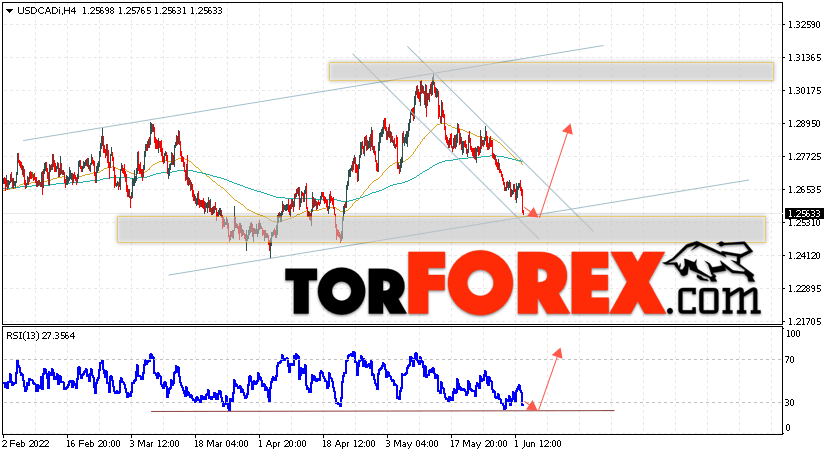Select the 1.27725 price axis label
Image resolution: width=828 pixels, height=455 pixels.
coord(804,157)
